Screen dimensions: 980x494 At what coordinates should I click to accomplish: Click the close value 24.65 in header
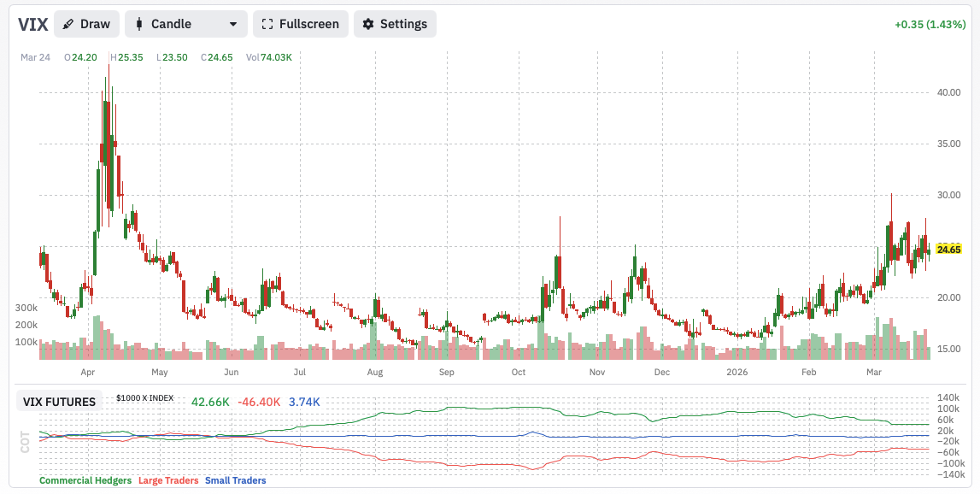coord(220,57)
